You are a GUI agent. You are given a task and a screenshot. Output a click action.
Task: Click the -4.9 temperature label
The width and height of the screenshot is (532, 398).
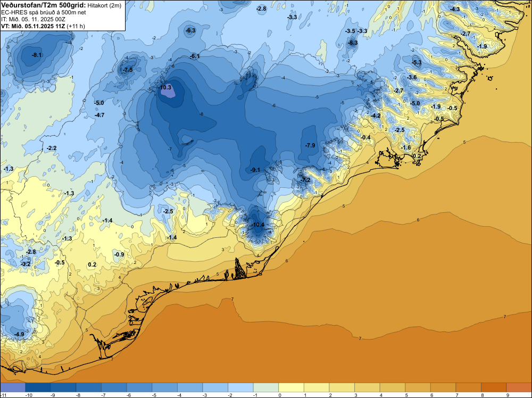pos(19,334)
